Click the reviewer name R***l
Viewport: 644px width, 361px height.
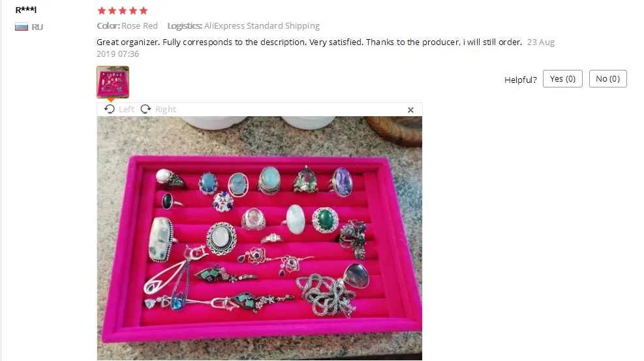(26, 10)
